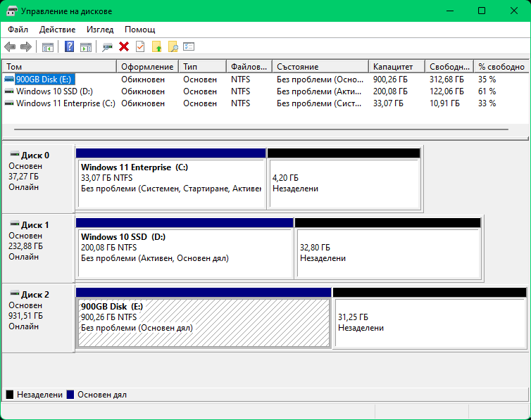Click the 61 % free cell
Image resolution: width=531 pixels, height=420 pixels.
487,91
